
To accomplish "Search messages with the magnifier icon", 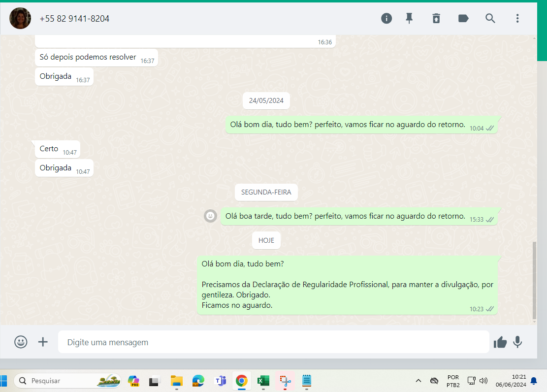I will 490,18.
